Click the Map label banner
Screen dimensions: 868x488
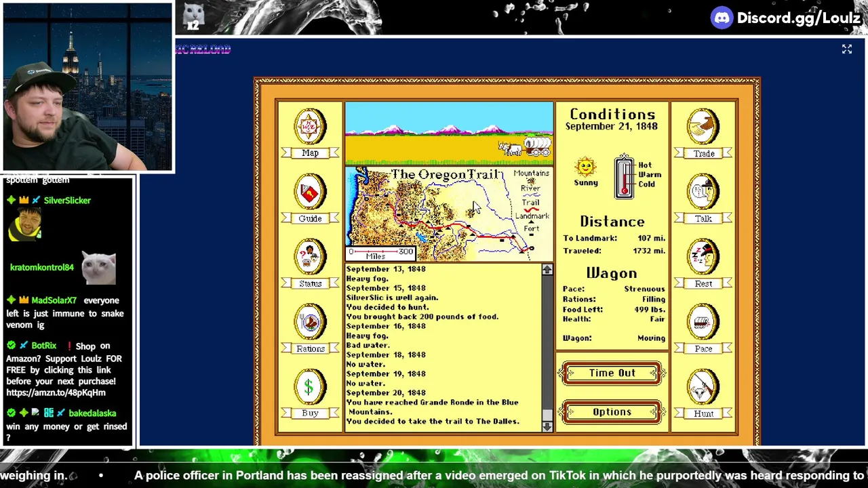tap(310, 153)
